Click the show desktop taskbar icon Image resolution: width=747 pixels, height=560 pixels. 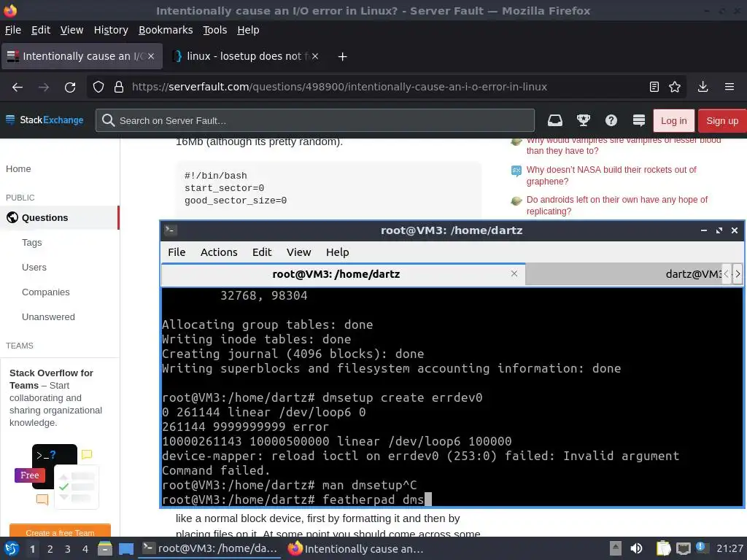(x=126, y=548)
